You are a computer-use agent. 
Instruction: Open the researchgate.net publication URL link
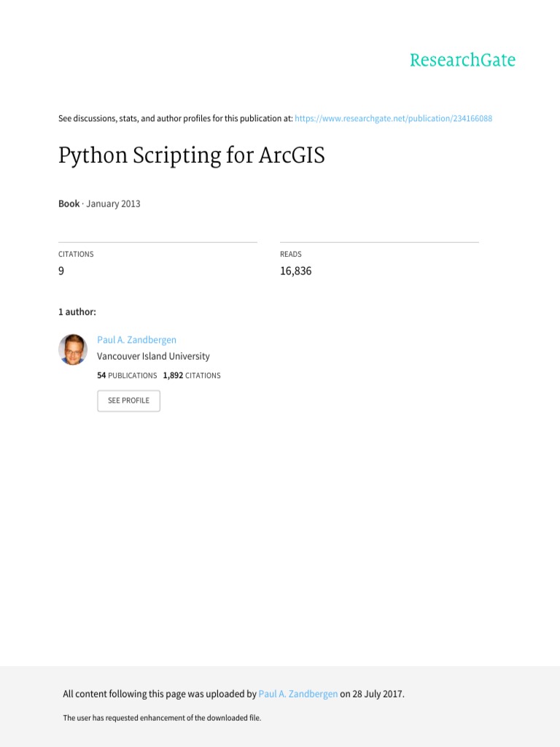click(393, 118)
